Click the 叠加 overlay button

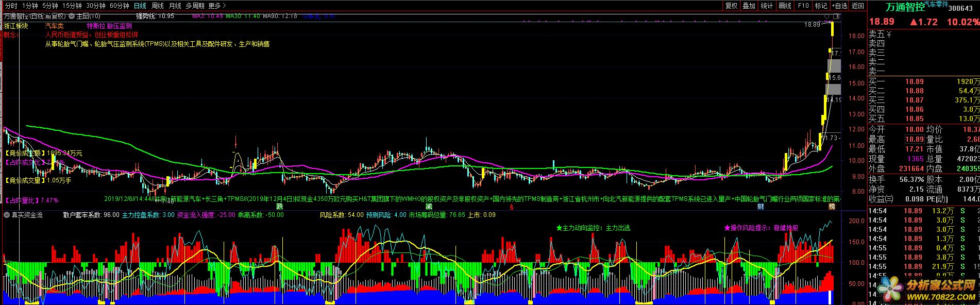pos(749,6)
